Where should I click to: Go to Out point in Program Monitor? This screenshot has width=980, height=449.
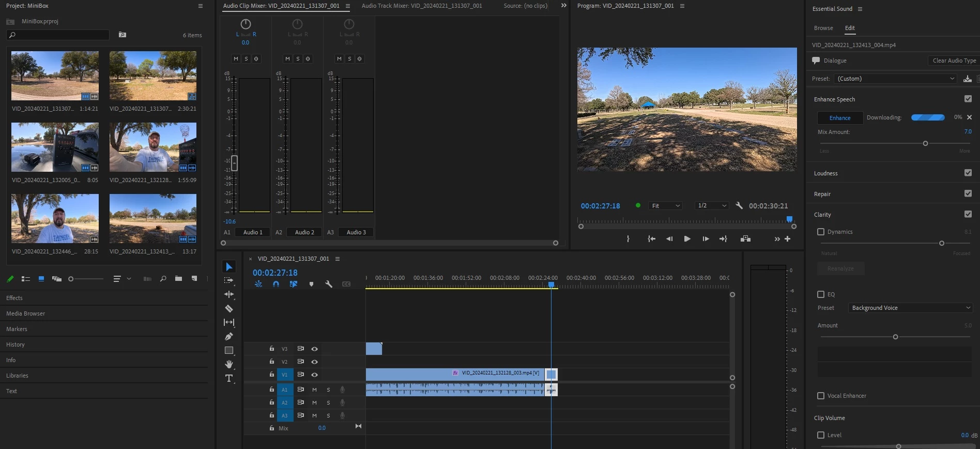pos(723,238)
